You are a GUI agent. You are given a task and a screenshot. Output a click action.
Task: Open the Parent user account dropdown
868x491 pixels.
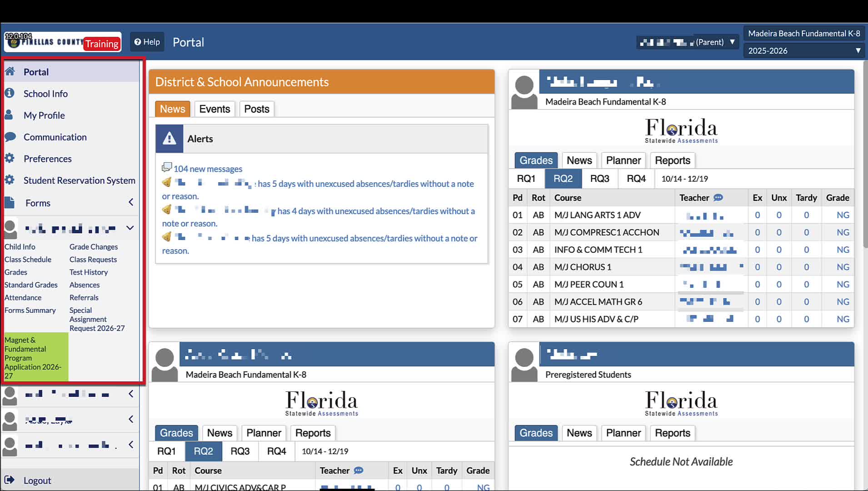coord(687,42)
